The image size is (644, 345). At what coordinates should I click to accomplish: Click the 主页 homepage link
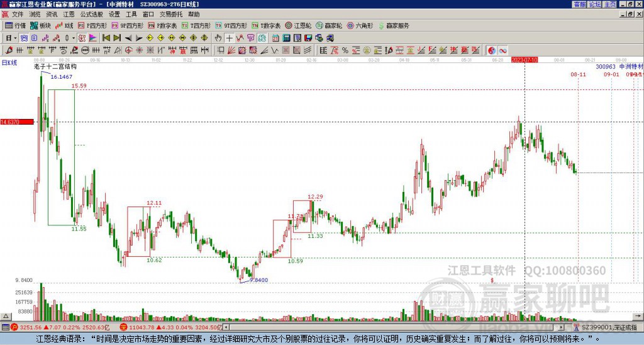point(610,4)
